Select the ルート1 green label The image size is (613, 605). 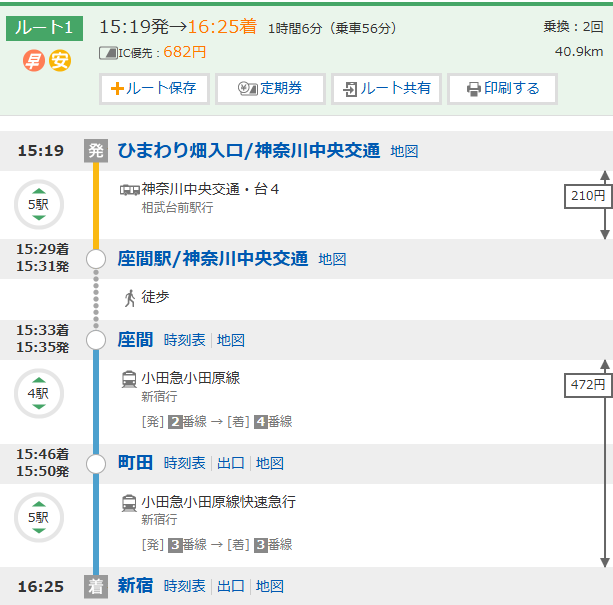[44, 28]
